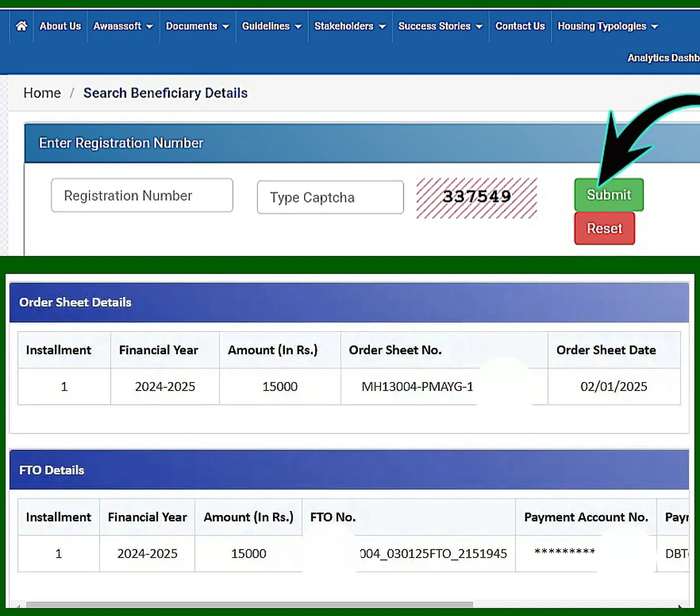Navigate to Home via the breadcrumb

[x=42, y=92]
